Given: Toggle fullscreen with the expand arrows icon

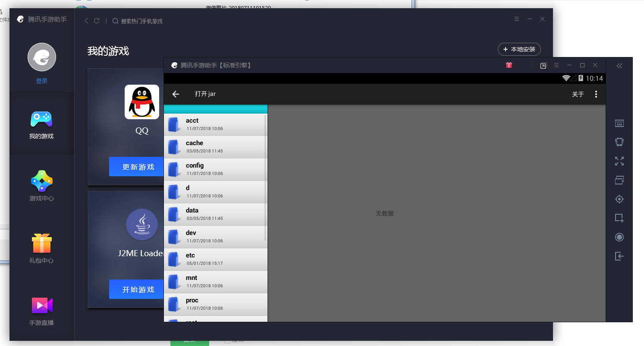Looking at the screenshot, I should [619, 161].
